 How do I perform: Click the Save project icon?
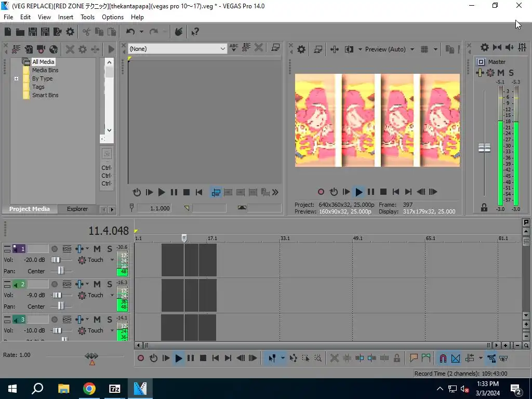(x=33, y=32)
